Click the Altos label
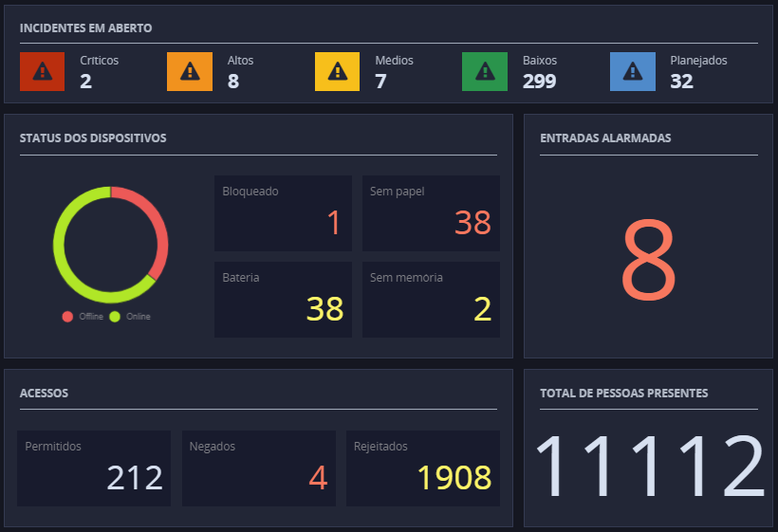Viewport: 778px width, 532px height. pyautogui.click(x=240, y=61)
